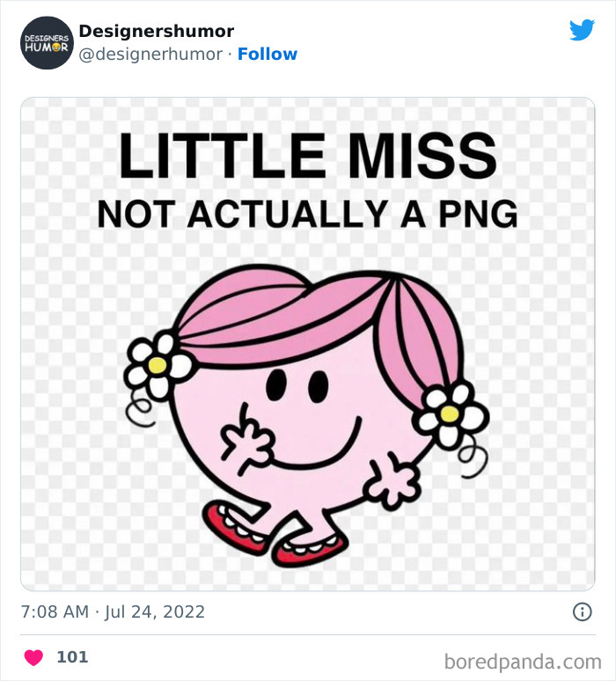
Task: Open the Designershumor display name
Action: point(156,32)
